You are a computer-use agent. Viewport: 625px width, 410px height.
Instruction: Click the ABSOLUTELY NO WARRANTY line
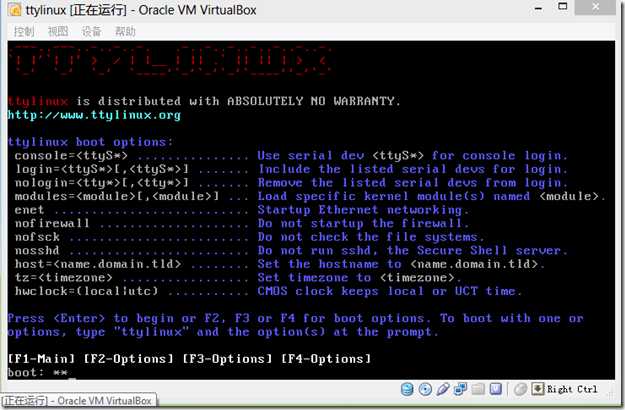point(204,101)
